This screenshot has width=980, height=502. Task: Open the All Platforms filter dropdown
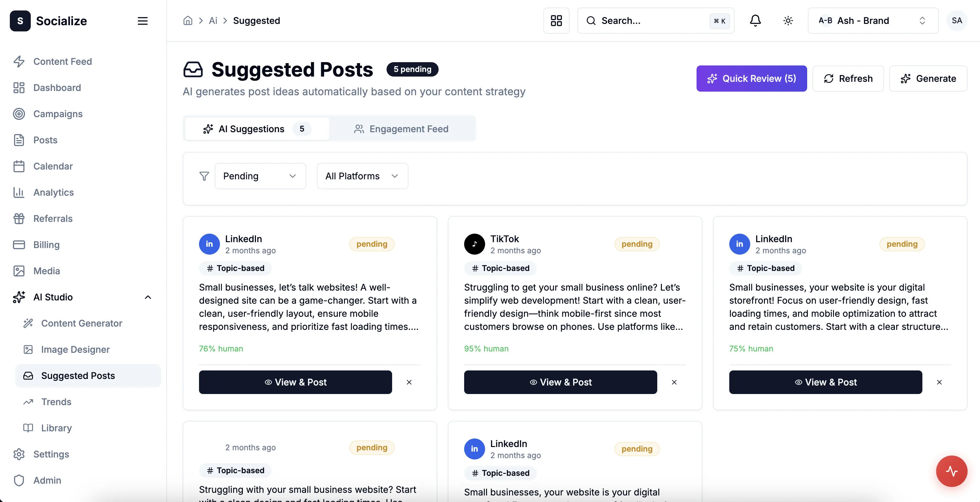coord(362,176)
